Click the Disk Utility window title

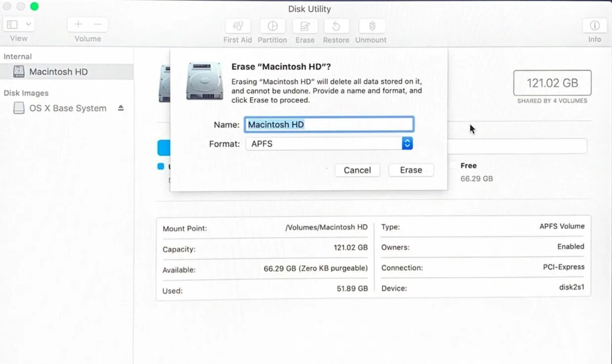coord(309,9)
